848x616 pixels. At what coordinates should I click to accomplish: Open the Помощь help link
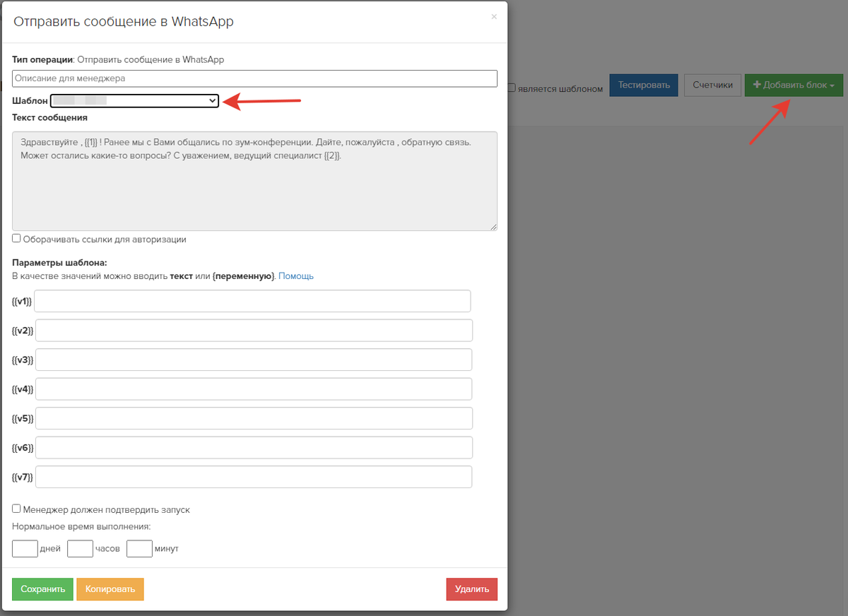click(x=296, y=276)
